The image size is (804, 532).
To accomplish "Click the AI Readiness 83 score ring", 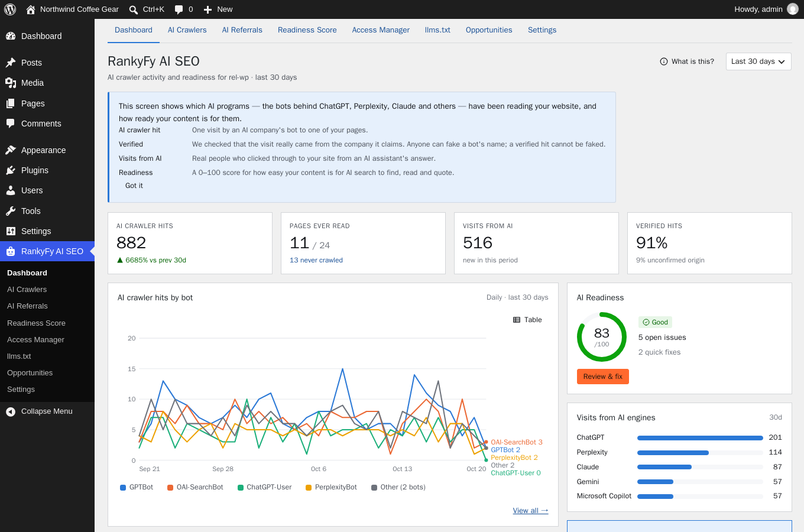I will pyautogui.click(x=602, y=337).
